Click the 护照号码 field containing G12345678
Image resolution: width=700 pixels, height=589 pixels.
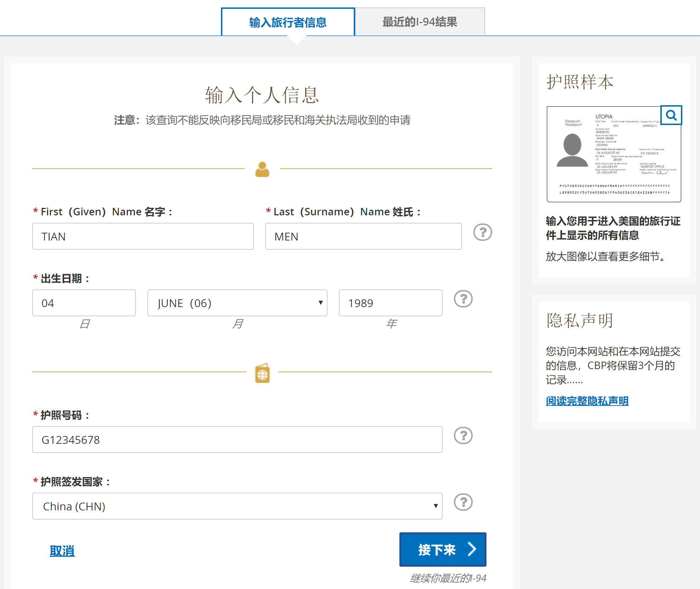click(x=237, y=440)
